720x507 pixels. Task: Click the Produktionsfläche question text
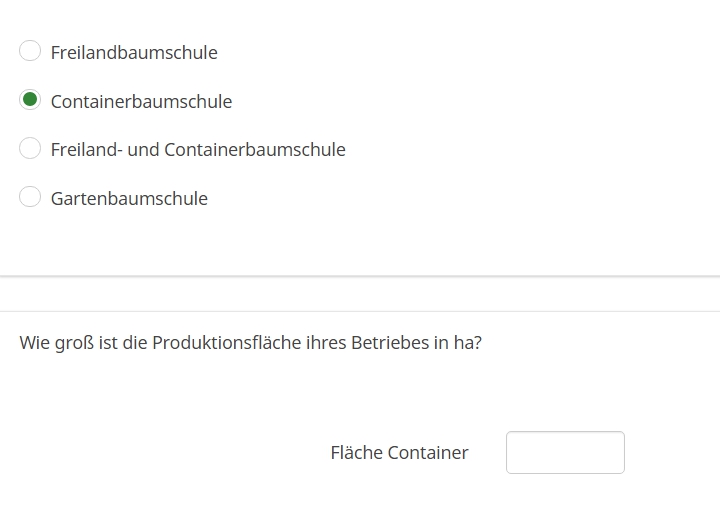250,343
